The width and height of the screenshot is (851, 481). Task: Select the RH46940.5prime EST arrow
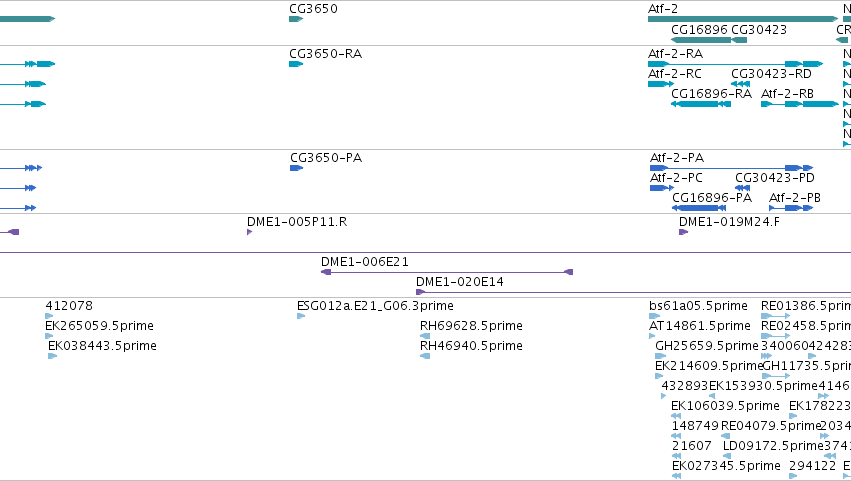click(x=425, y=356)
